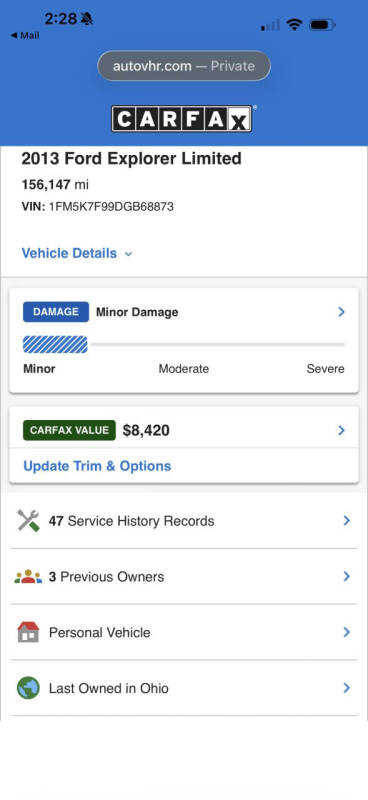The width and height of the screenshot is (368, 800).
Task: Tap the autovhr.com address bar
Action: (x=184, y=66)
